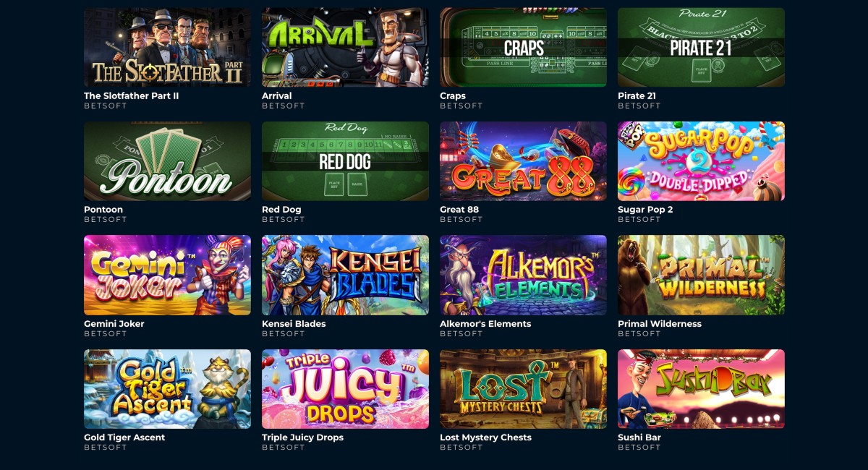This screenshot has width=868, height=470.
Task: Select the Great 88 text label
Action: [x=459, y=210]
